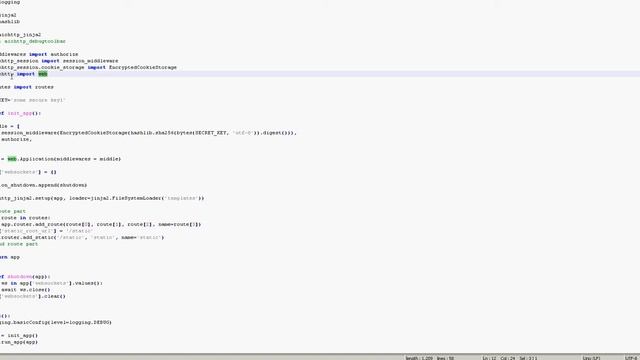The height and width of the screenshot is (360, 640).
Task: Click the 'end route part' comment
Action: click(19, 244)
